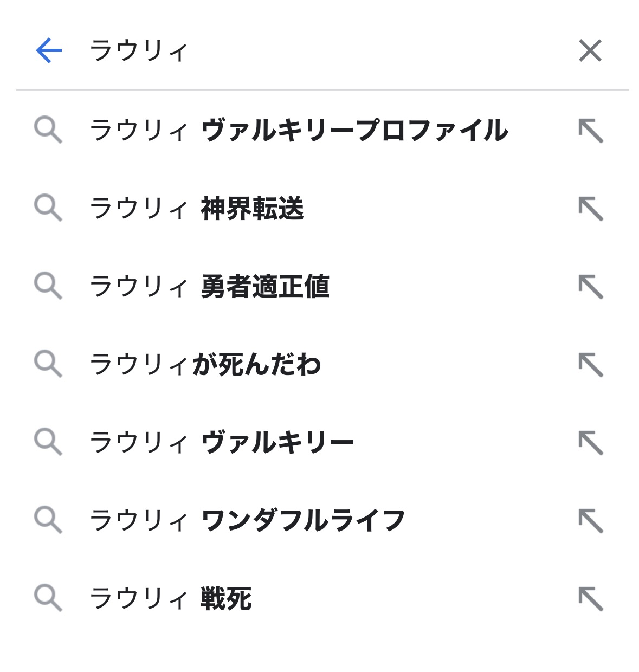Click the magnifier icon beside 戦死

(48, 599)
